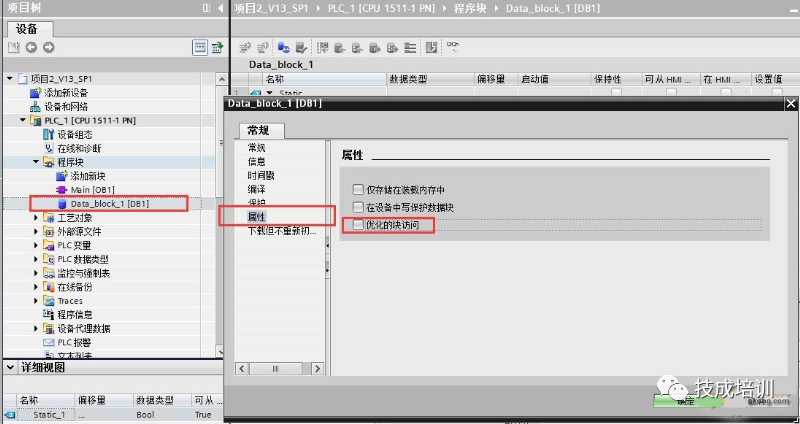Open 常规 in the dialog navigation list

[x=257, y=147]
